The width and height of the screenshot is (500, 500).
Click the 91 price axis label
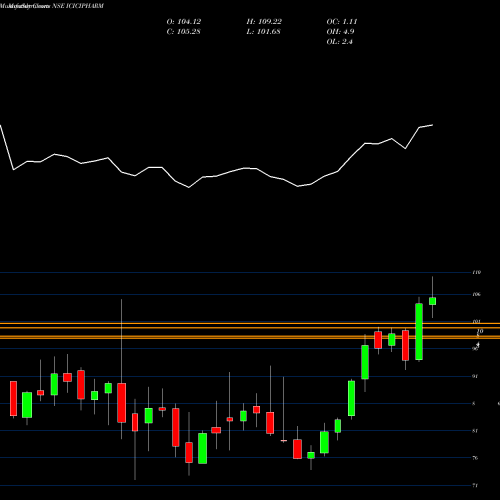pyautogui.click(x=475, y=376)
